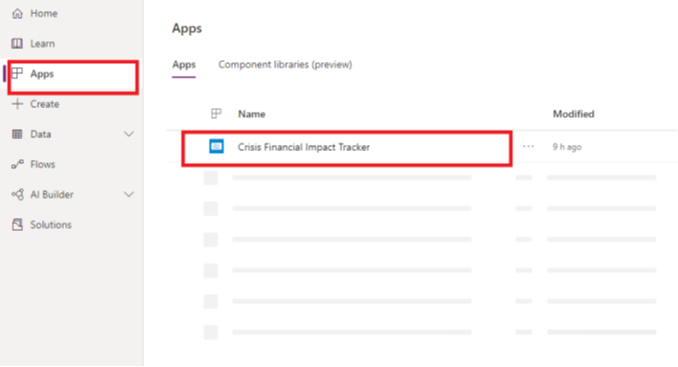
Task: Click the Create plus icon
Action: [x=17, y=104]
